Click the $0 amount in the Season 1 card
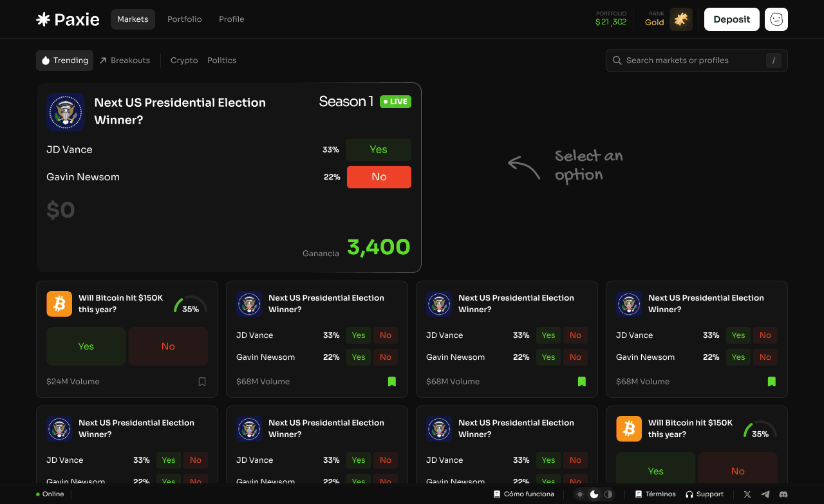 [x=61, y=210]
